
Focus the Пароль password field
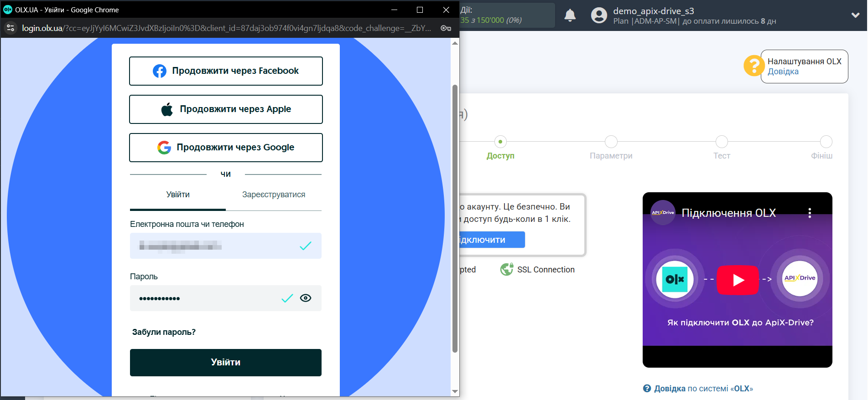coord(226,298)
